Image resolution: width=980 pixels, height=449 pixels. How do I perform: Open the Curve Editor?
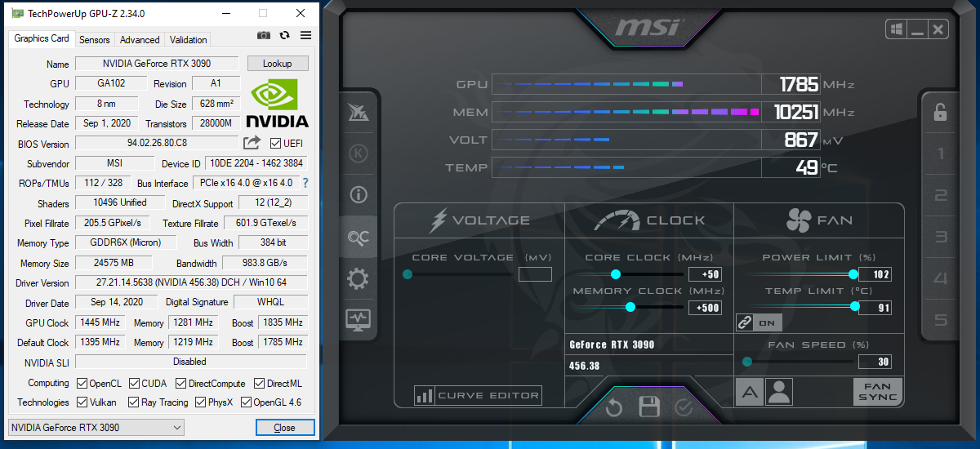pos(478,395)
